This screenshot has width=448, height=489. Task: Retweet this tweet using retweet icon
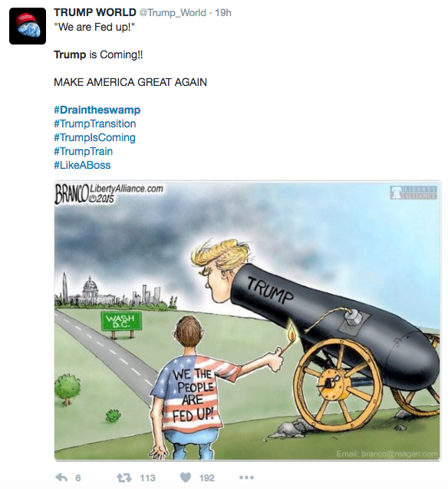pyautogui.click(x=124, y=477)
